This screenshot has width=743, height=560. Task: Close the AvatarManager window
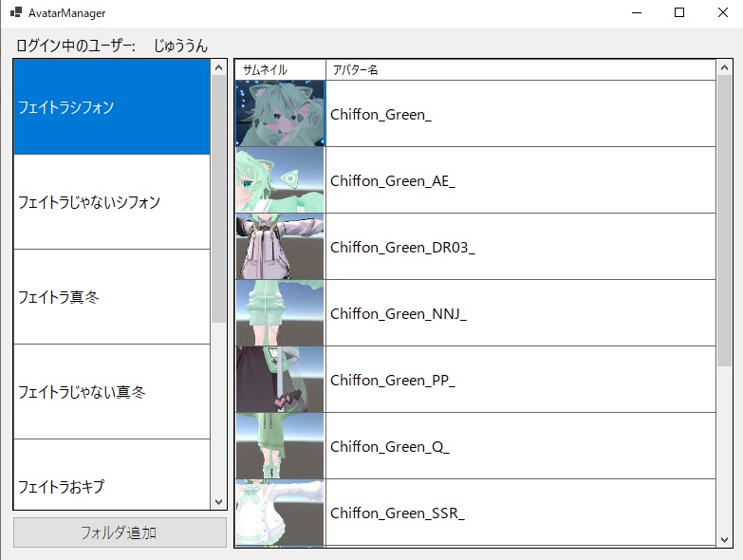click(722, 12)
